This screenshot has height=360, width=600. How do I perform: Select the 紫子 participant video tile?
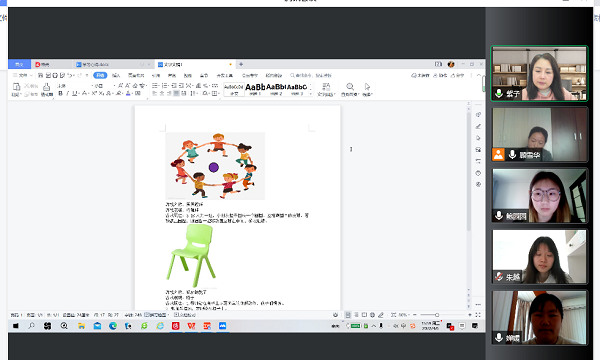(539, 73)
